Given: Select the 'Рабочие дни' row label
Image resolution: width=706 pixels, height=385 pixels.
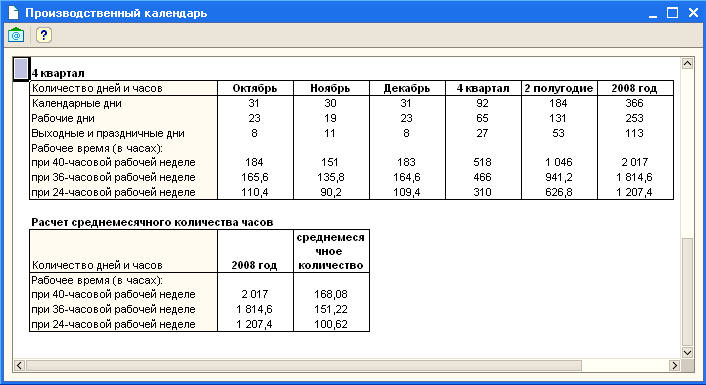Looking at the screenshot, I should (63, 118).
